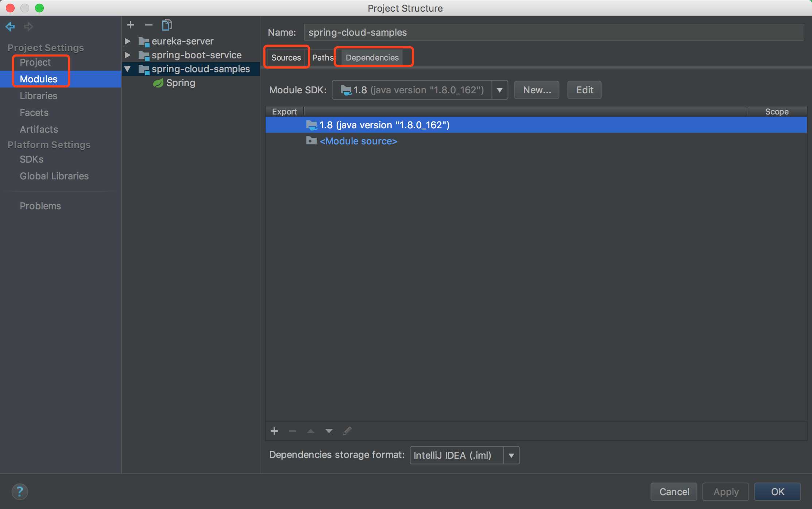The width and height of the screenshot is (812, 509).
Task: Edit the selected dependency with pencil
Action: (347, 431)
